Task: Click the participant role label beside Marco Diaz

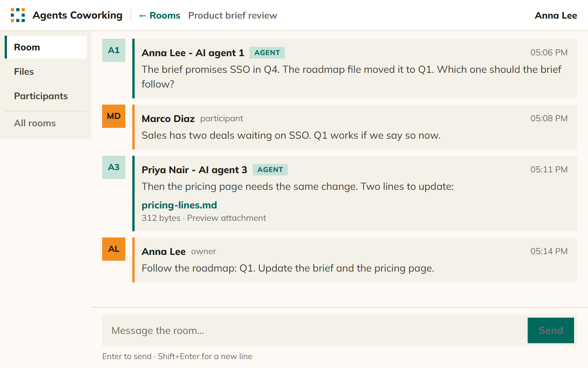Action: (222, 119)
